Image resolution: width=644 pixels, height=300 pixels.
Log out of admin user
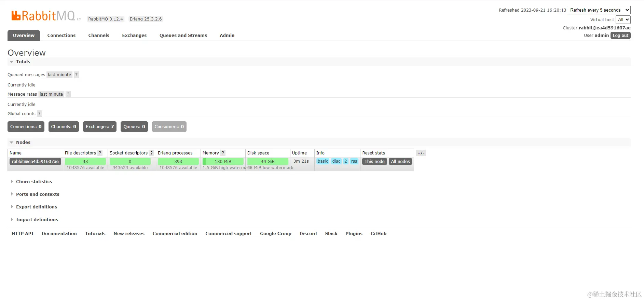pyautogui.click(x=620, y=36)
